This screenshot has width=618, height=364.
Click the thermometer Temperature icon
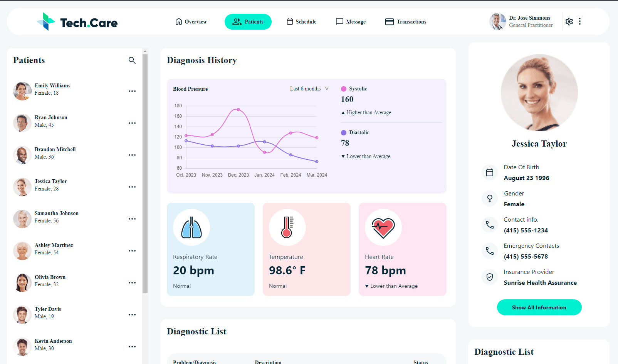click(287, 227)
